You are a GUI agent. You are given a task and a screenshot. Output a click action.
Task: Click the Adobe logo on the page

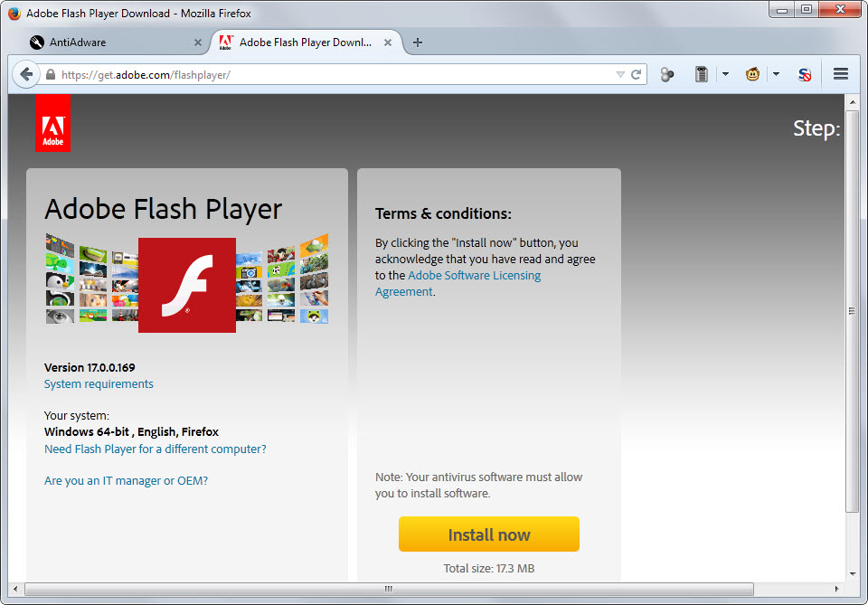click(52, 122)
